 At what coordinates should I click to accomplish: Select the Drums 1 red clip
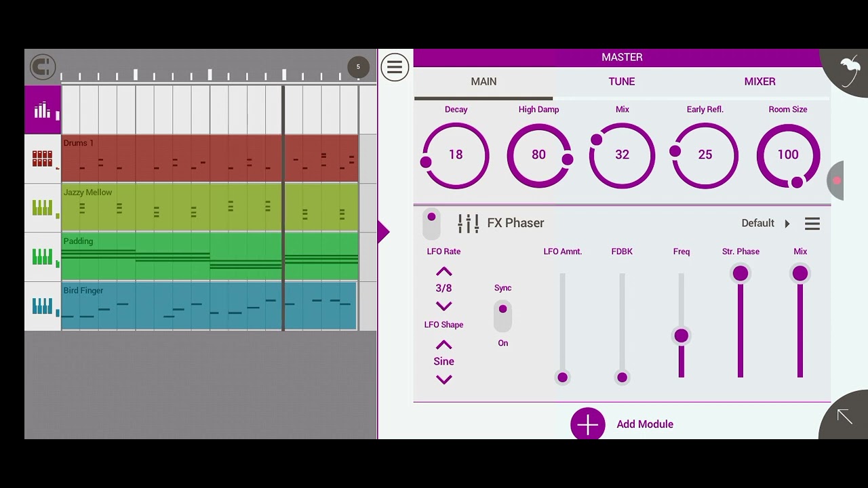[x=210, y=159]
